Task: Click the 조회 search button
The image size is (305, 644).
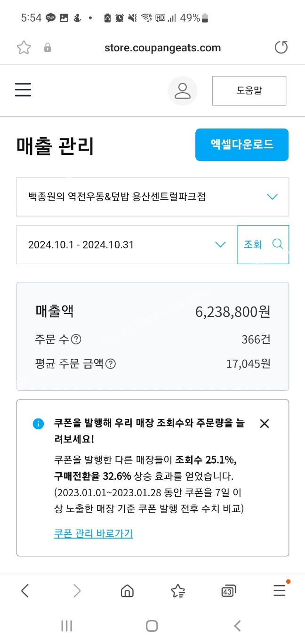Action: [x=263, y=244]
